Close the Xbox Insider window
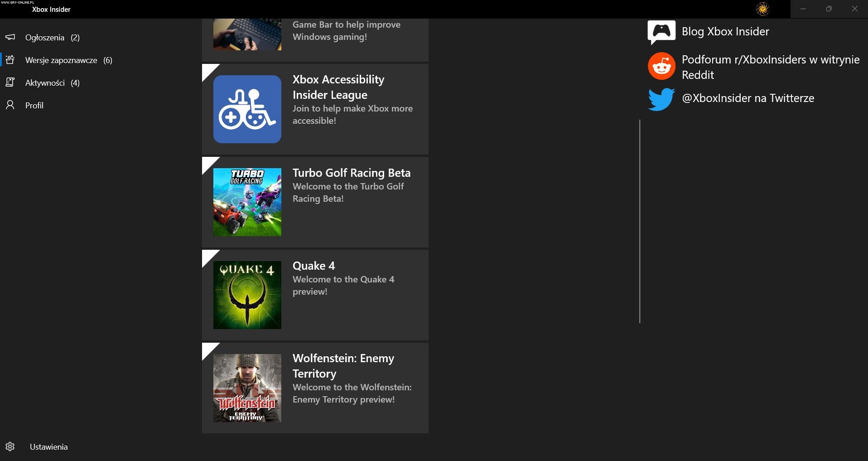 (x=855, y=9)
